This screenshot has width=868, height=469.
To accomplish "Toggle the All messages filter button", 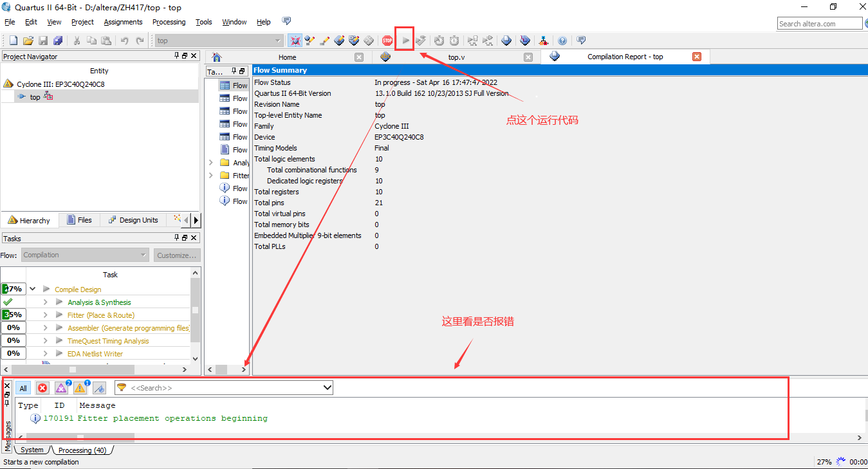I will 23,388.
